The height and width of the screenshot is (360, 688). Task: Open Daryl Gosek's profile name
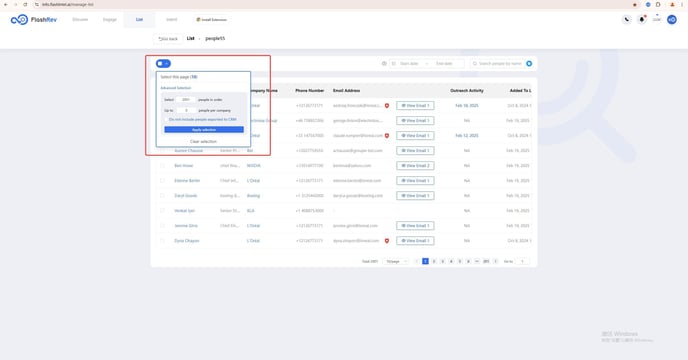(186, 195)
